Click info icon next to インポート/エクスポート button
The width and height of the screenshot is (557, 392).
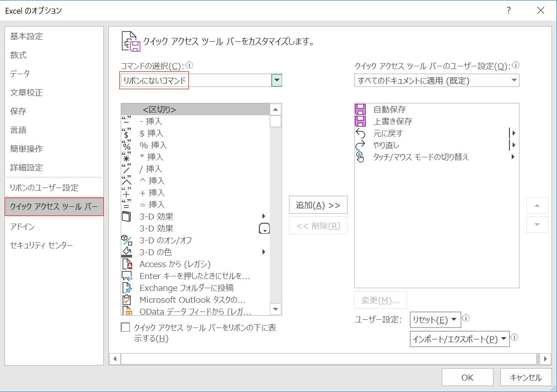(514, 338)
